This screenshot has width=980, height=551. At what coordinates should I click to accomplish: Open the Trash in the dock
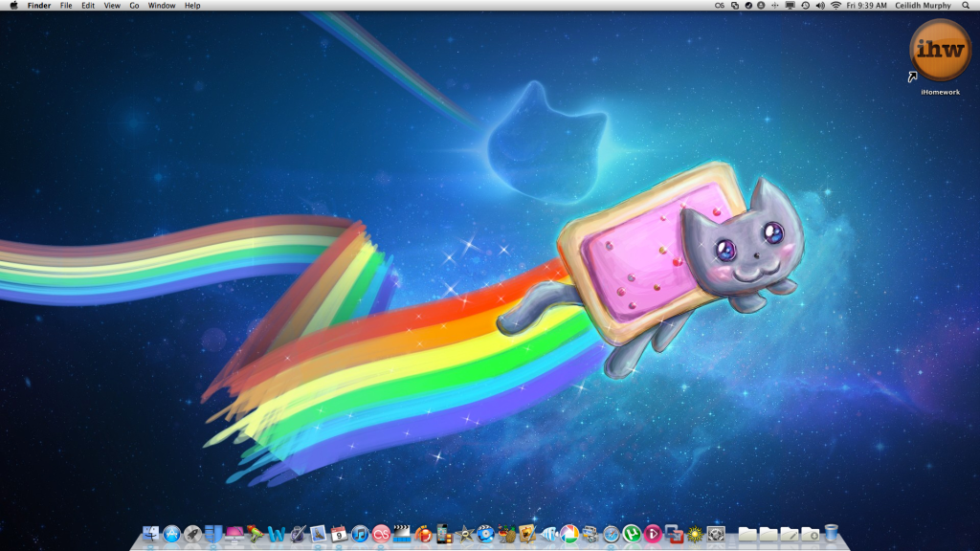click(x=831, y=534)
